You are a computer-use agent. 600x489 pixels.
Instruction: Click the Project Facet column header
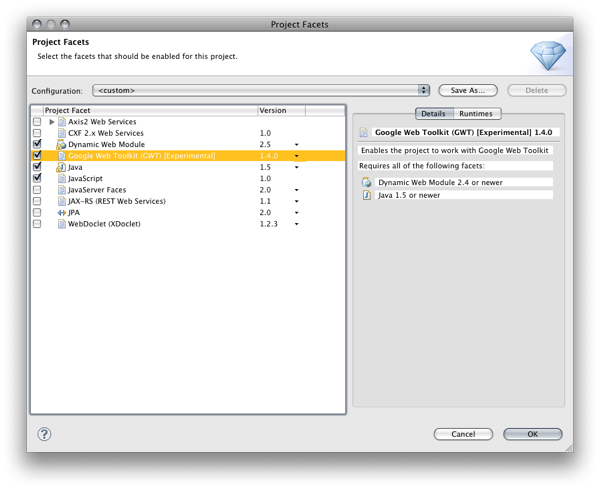[x=150, y=110]
